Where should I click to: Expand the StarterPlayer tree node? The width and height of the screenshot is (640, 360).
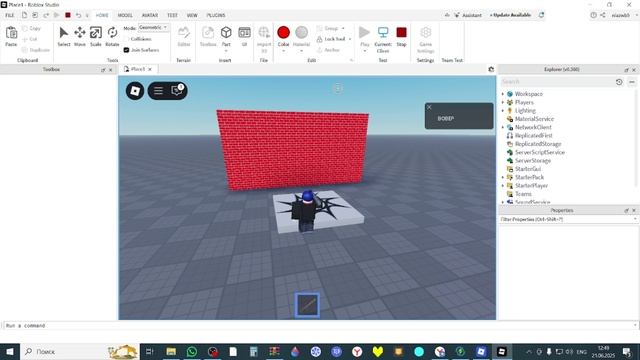tap(503, 186)
